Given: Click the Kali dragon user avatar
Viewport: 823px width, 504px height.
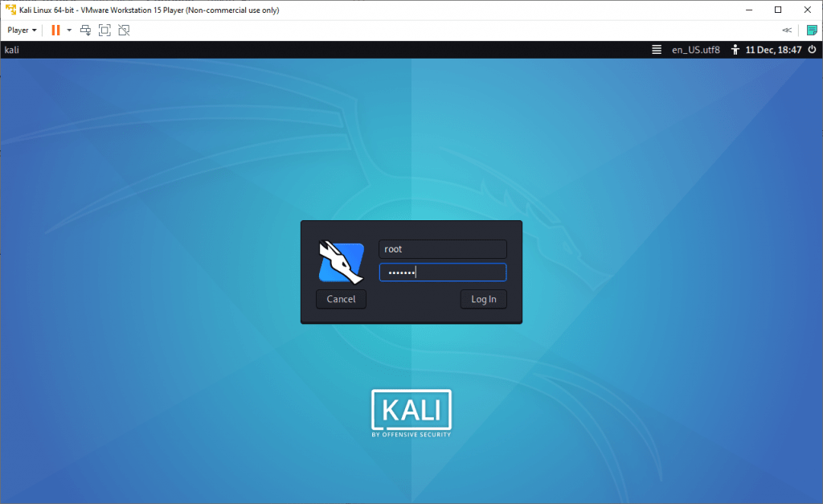Looking at the screenshot, I should point(341,262).
